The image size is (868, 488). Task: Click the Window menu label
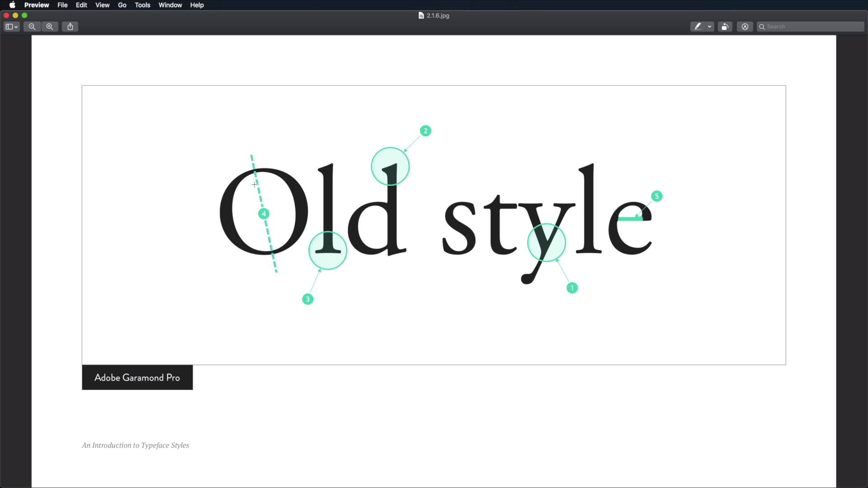pos(170,5)
